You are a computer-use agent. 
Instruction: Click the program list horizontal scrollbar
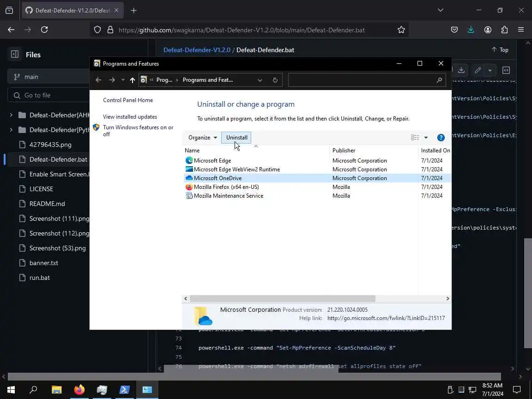point(282,299)
